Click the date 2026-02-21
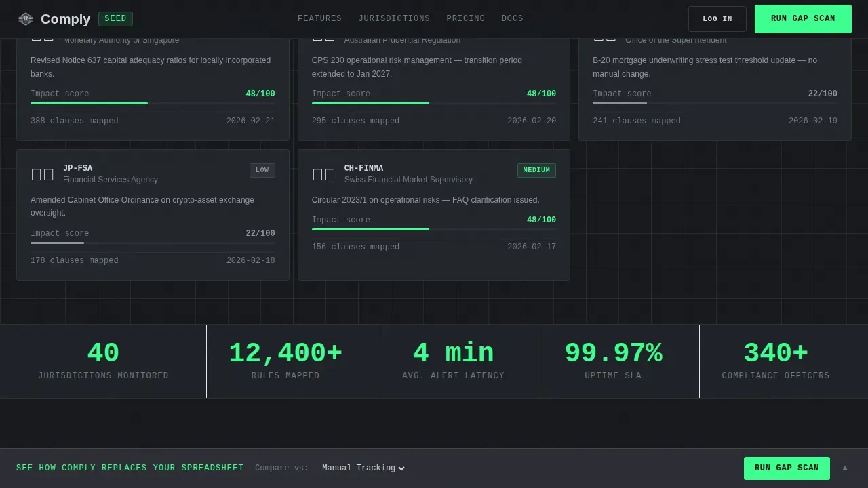This screenshot has width=868, height=488. point(251,121)
